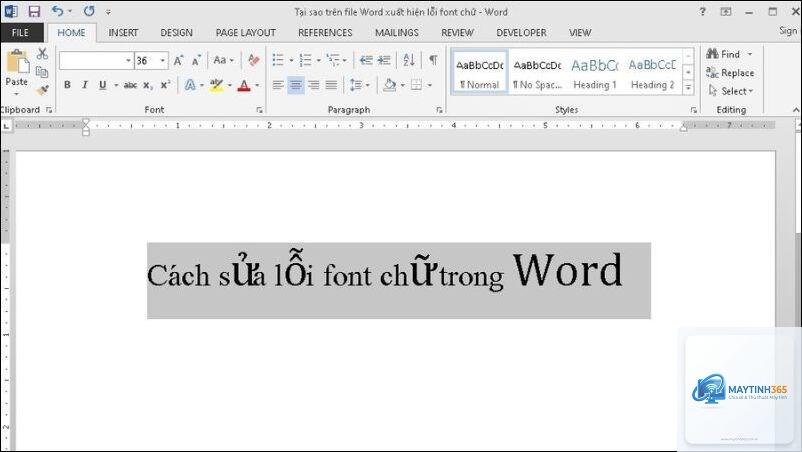802x452 pixels.
Task: Increase font size with Grow Font icon
Action: coord(178,60)
